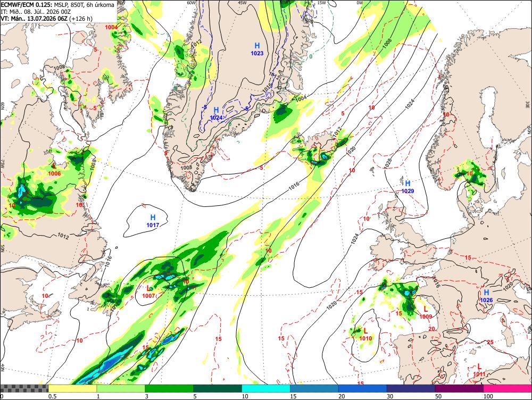Screen dimensions: 532x400
Task: Select the dark navy 30–50 mm legend swatch
Action: point(411,388)
